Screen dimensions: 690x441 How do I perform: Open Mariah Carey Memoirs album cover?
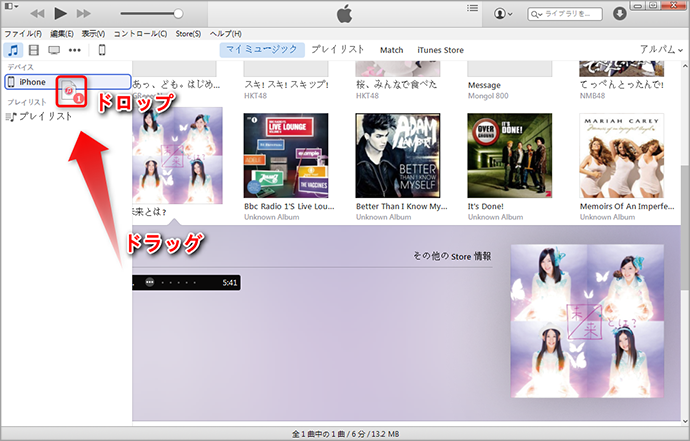(x=621, y=155)
